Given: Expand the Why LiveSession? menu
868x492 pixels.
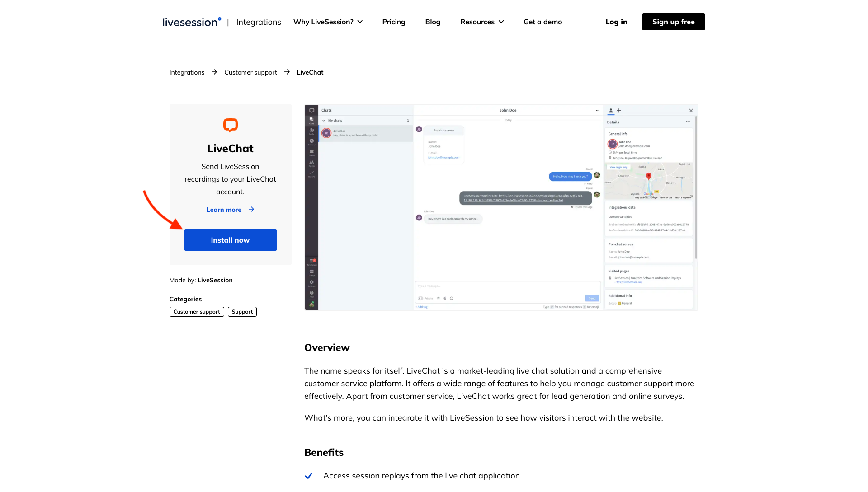Looking at the screenshot, I should (x=328, y=22).
